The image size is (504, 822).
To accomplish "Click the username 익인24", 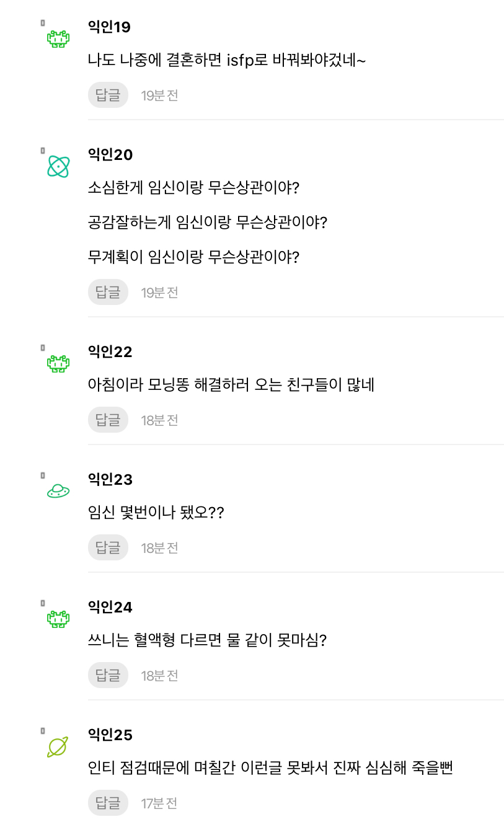I will point(109,608).
